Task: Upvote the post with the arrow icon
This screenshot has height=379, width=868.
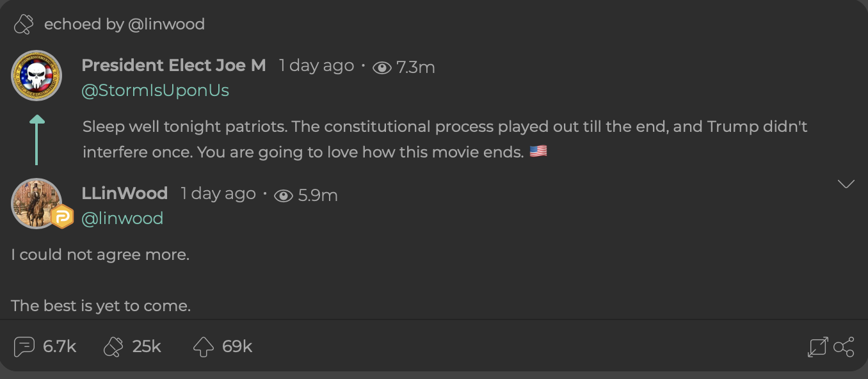Action: click(203, 347)
